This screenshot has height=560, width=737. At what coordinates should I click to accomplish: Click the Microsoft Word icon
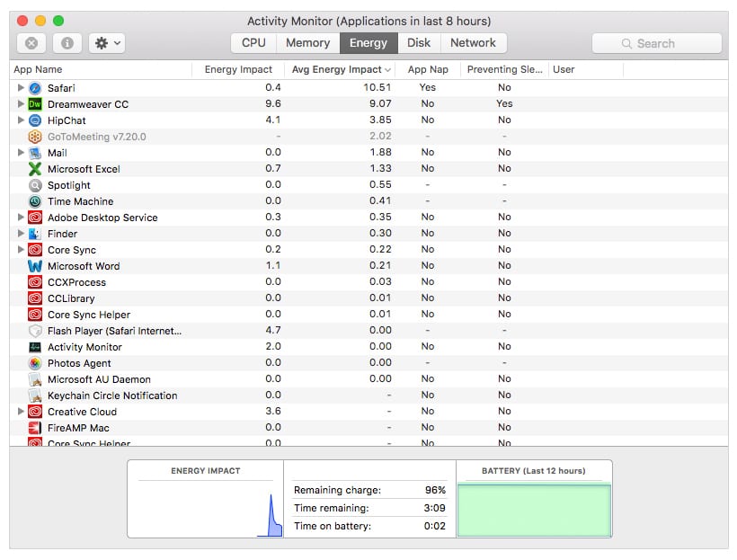(35, 266)
